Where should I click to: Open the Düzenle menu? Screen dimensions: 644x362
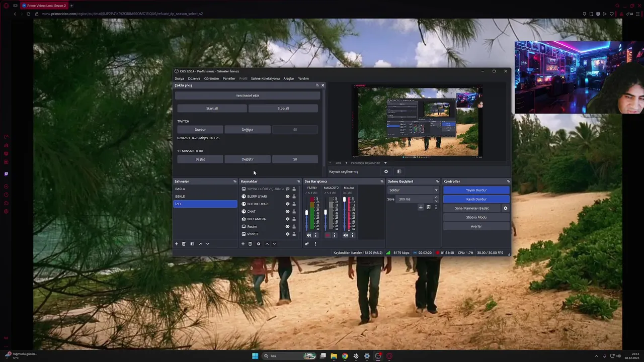click(194, 78)
